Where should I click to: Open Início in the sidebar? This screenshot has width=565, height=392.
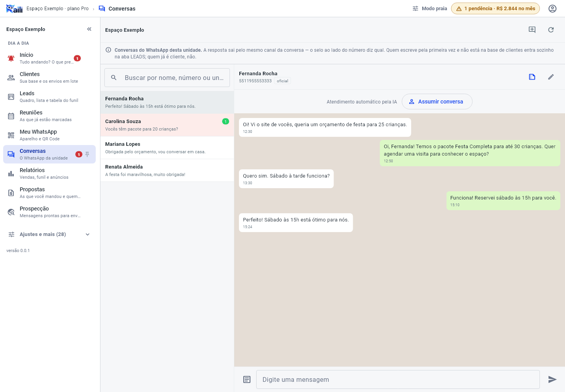pos(49,58)
